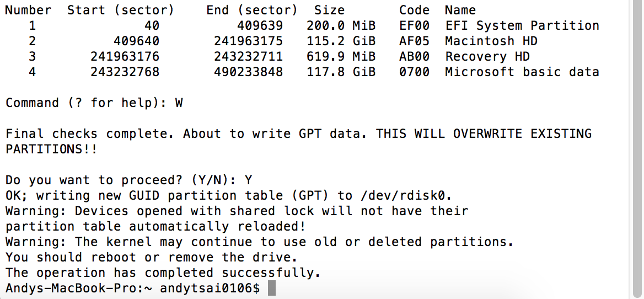Click the 'Microsoft basic data' partition name
The width and height of the screenshot is (644, 299).
[x=522, y=72]
